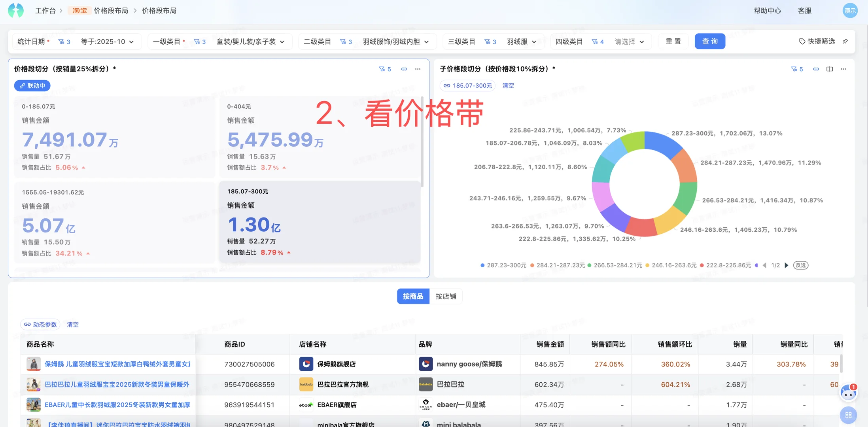This screenshot has height=427, width=868.
Task: Click the 查询 button
Action: pos(710,42)
